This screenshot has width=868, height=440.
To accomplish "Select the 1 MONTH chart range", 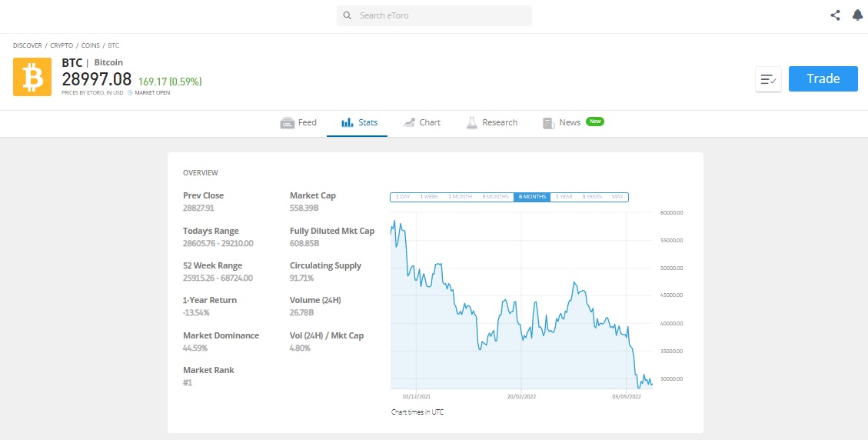I will click(460, 197).
